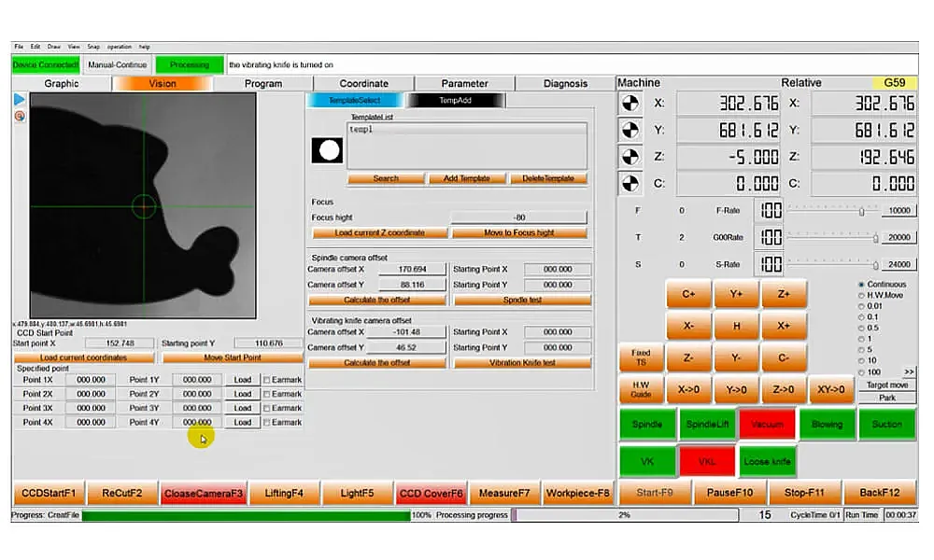Open the Diagnosis tab
The image size is (934, 560).
click(565, 84)
